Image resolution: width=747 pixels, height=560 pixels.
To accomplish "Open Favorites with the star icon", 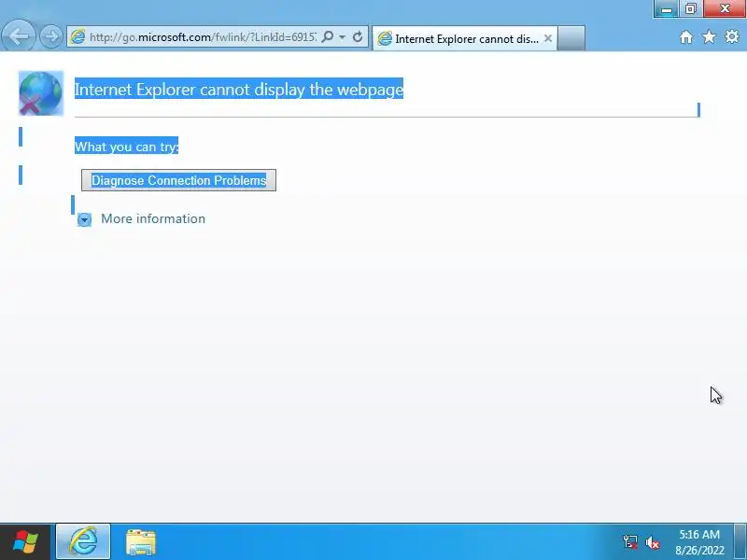I will 709,36.
